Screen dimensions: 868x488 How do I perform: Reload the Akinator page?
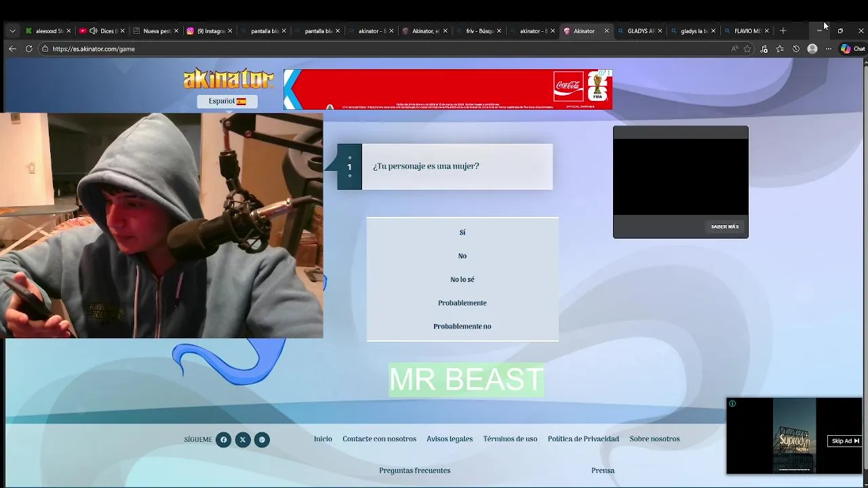click(x=28, y=49)
